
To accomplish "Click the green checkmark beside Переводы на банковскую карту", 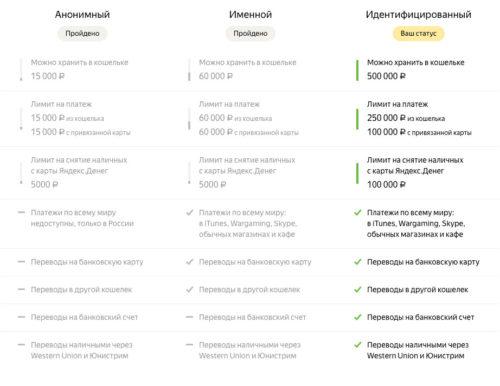I will (357, 262).
